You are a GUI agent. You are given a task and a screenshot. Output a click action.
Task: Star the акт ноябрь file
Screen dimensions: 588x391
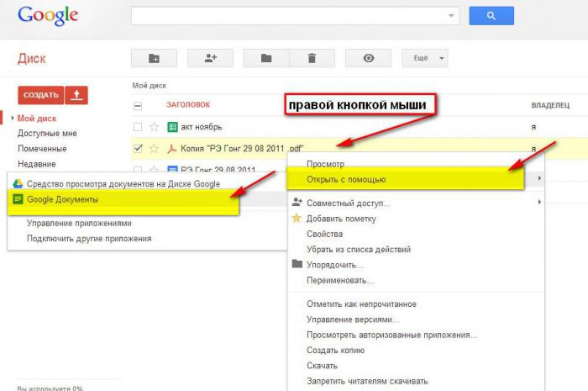click(x=154, y=127)
